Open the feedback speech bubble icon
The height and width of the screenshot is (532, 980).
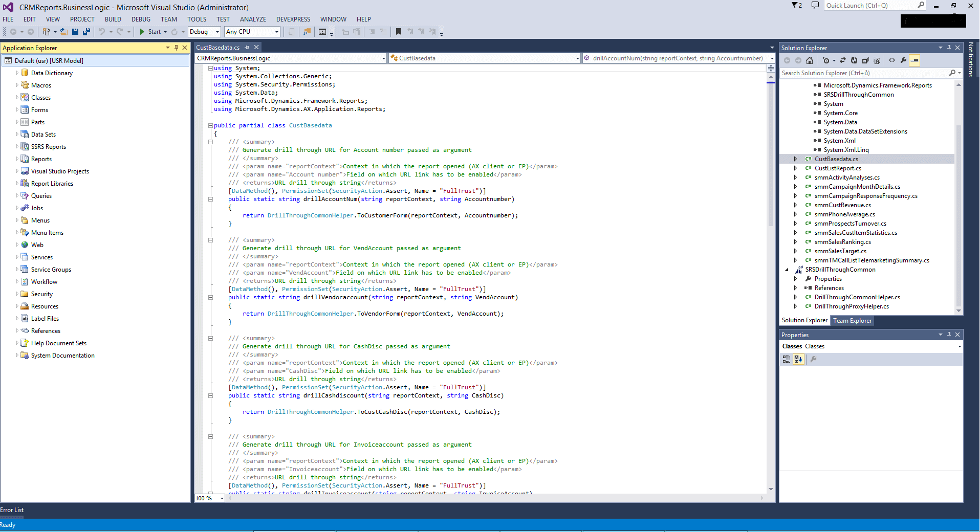coord(815,5)
